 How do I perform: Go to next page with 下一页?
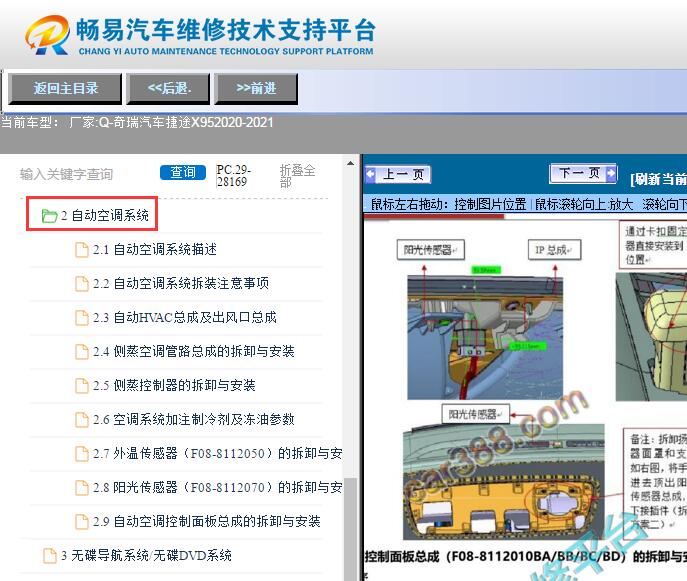tap(583, 174)
